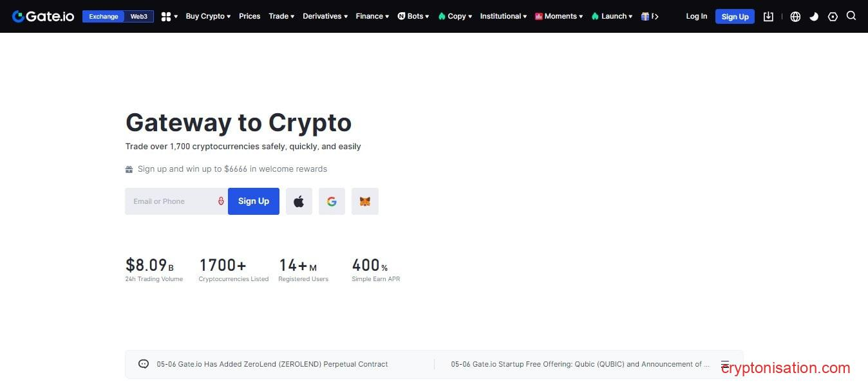Click the Gate.io logo
This screenshot has height=384, width=868.
coord(43,16)
